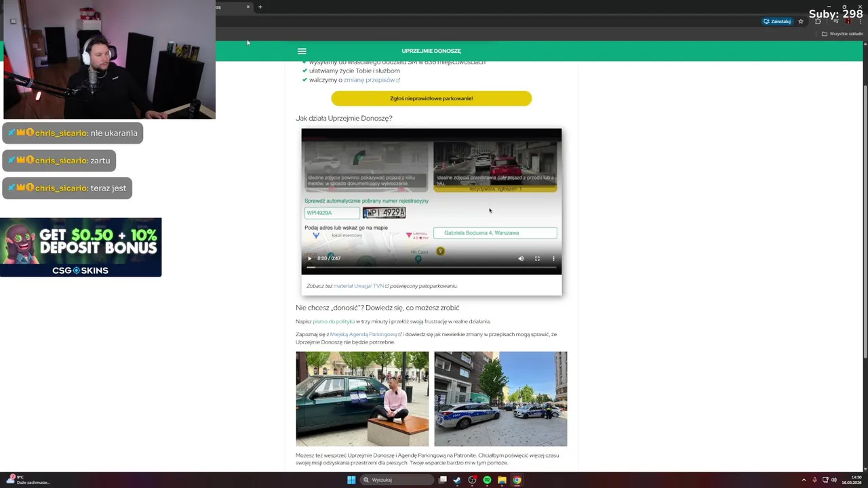Open the volume control in system tray
The width and height of the screenshot is (868, 488).
(x=833, y=480)
